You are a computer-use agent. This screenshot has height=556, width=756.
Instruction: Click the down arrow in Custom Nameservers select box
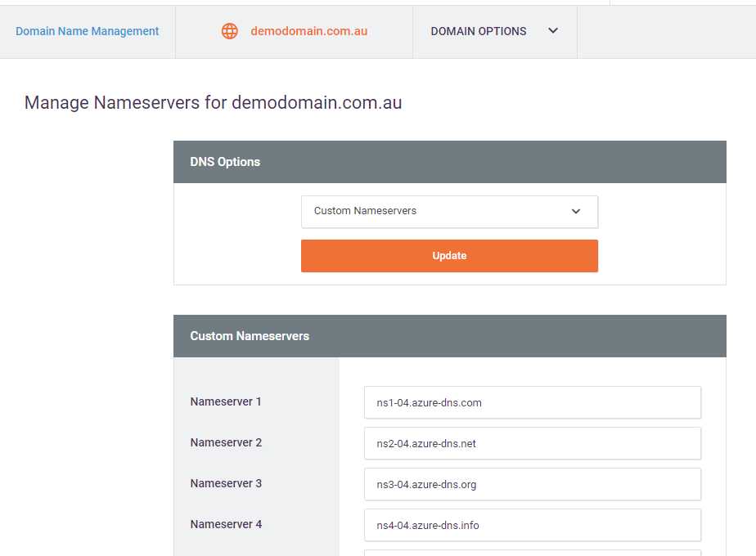pos(576,211)
